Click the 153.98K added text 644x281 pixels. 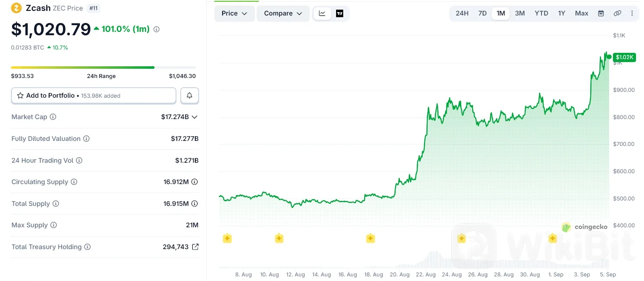pyautogui.click(x=101, y=96)
